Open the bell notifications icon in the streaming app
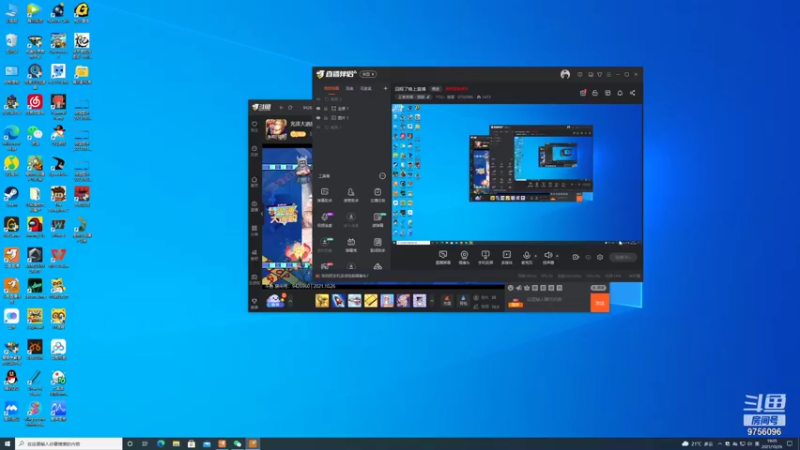The width and height of the screenshot is (800, 450). [x=620, y=93]
